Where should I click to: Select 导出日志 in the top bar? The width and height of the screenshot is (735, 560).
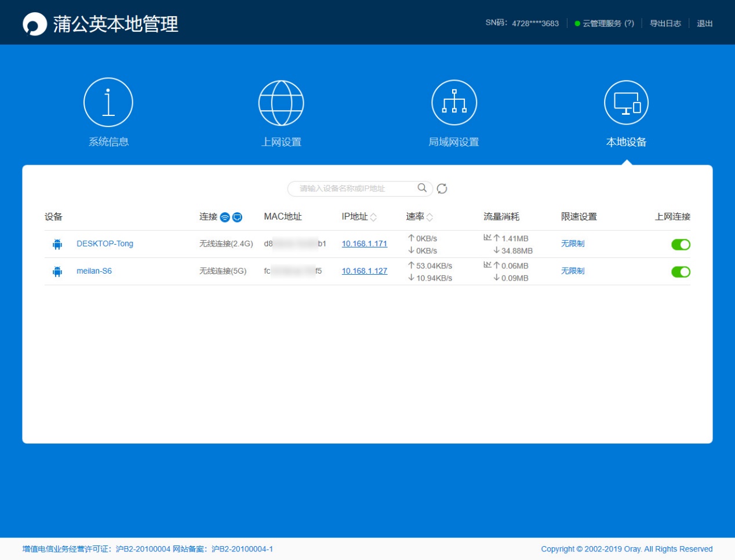(x=665, y=24)
